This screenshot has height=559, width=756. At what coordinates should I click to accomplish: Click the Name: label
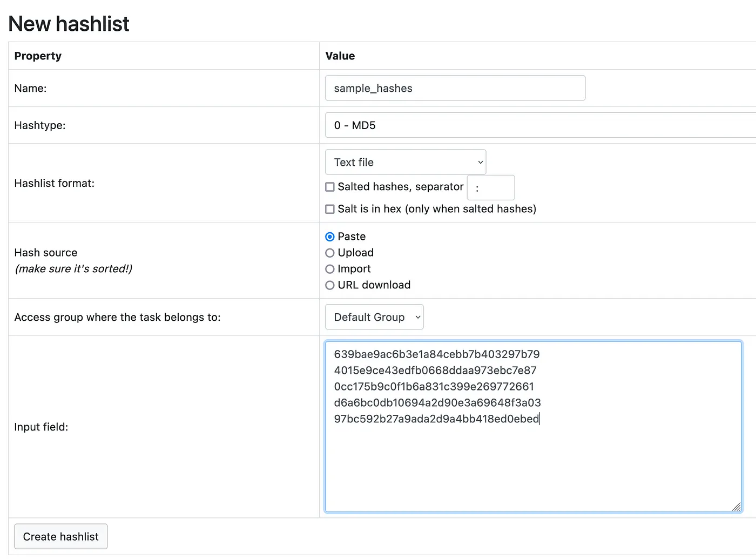click(x=31, y=89)
